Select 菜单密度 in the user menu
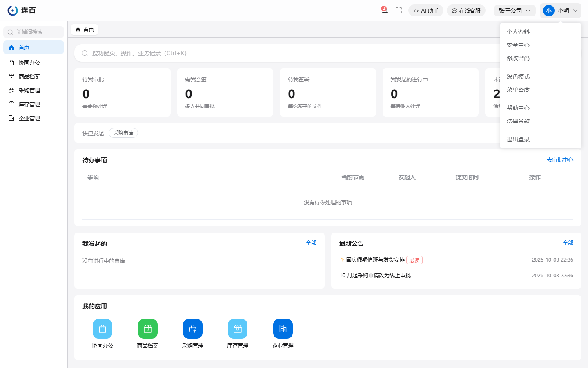The image size is (588, 368). [x=541, y=90]
